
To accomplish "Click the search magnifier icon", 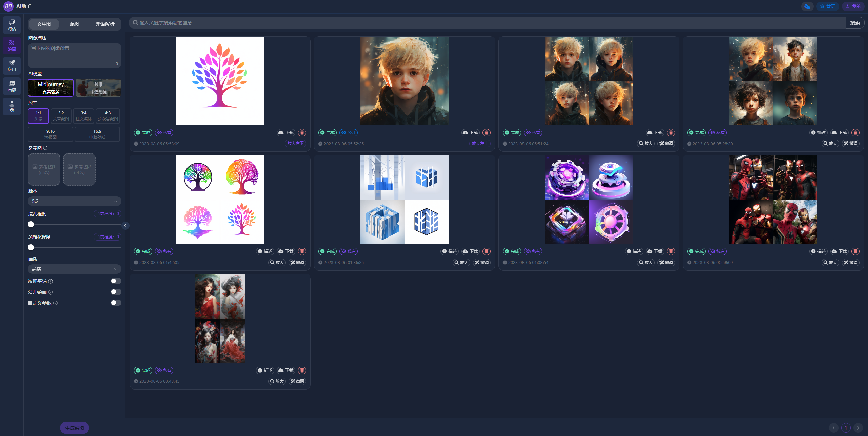I will (135, 23).
